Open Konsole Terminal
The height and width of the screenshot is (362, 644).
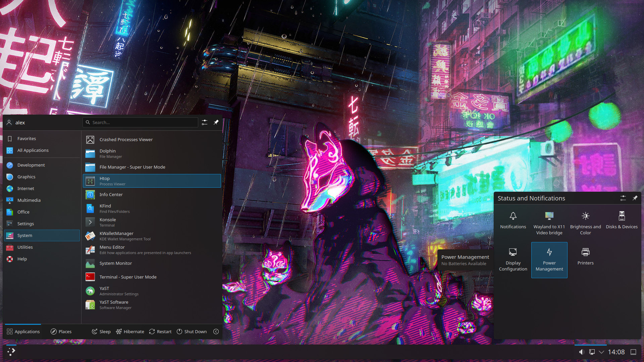(x=152, y=222)
